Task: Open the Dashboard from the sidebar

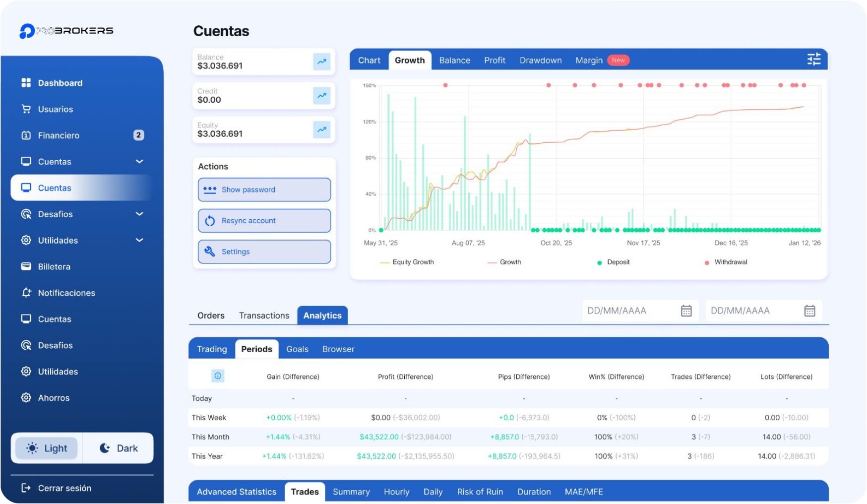Action: coord(60,83)
